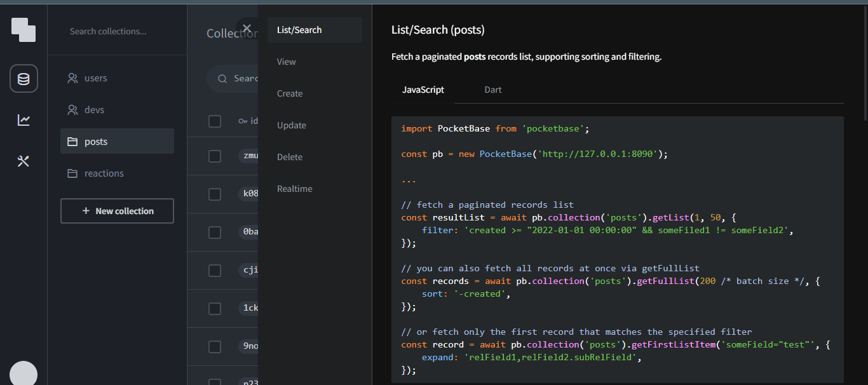Click the devs collection icon
868x385 pixels.
click(73, 110)
